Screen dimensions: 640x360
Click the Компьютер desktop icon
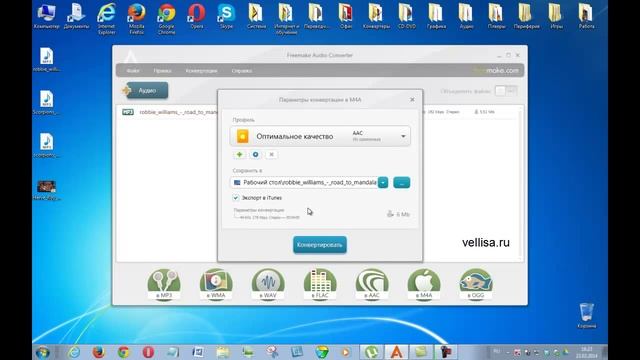coord(47,16)
